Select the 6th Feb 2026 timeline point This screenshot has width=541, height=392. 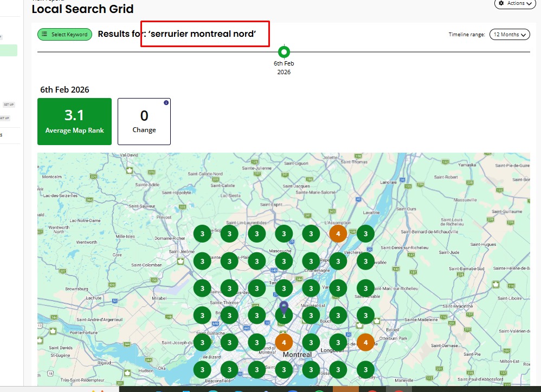point(284,52)
